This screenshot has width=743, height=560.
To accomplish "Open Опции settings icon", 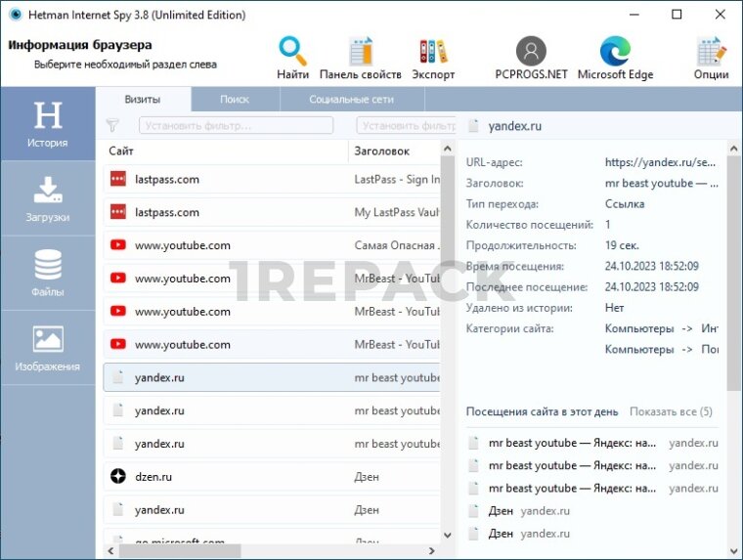I will pos(711,53).
